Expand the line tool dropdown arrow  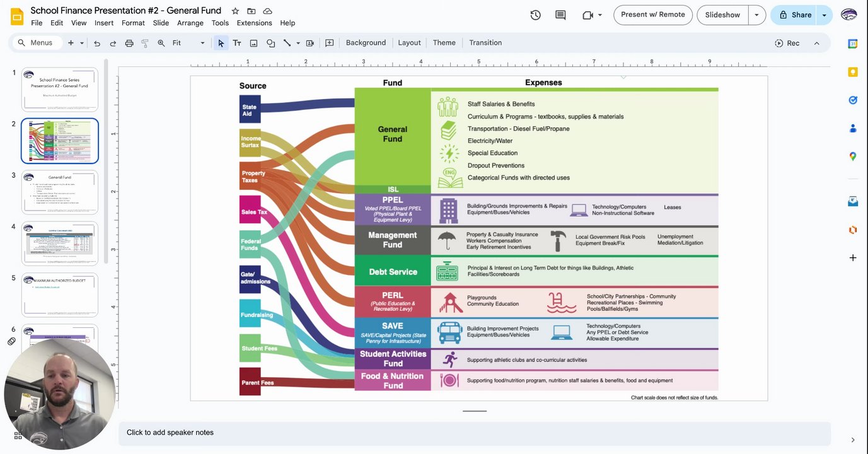click(298, 43)
